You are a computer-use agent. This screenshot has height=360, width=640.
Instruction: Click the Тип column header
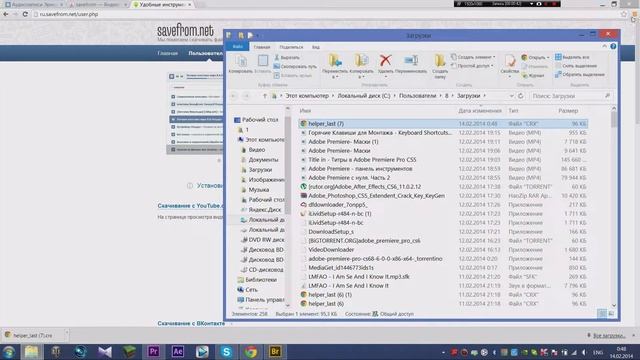(x=513, y=111)
